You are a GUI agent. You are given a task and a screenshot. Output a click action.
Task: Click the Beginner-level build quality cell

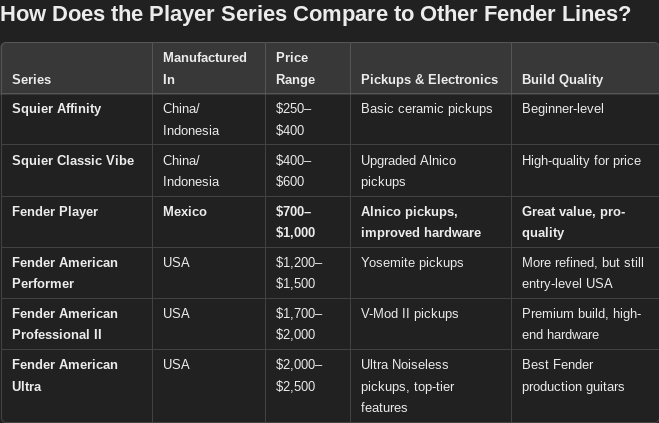point(562,108)
